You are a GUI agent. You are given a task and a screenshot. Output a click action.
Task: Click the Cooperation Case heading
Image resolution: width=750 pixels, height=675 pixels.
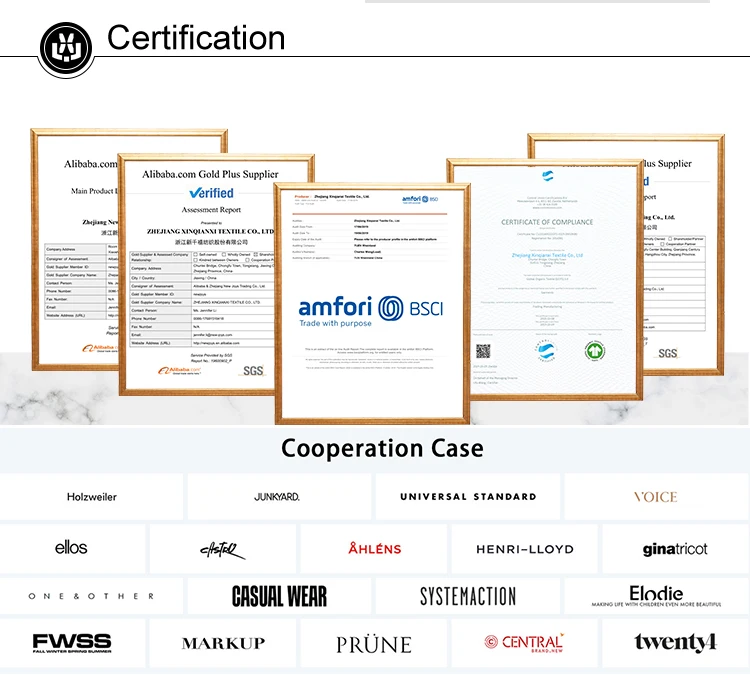(382, 448)
